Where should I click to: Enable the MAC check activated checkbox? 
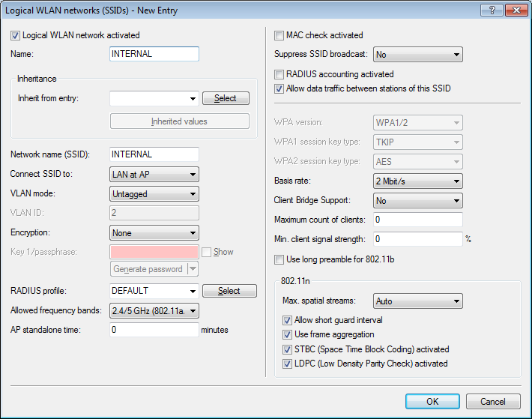pos(279,35)
